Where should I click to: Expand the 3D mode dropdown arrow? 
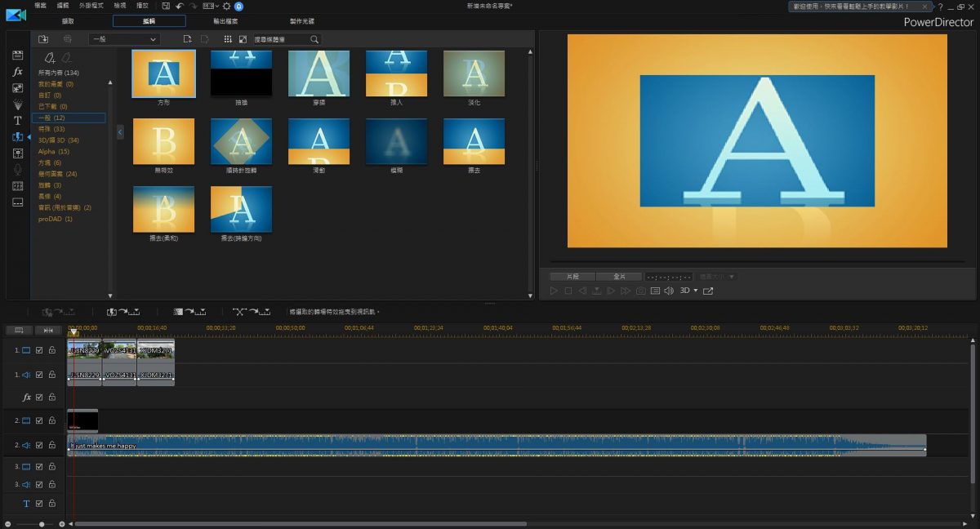[695, 291]
